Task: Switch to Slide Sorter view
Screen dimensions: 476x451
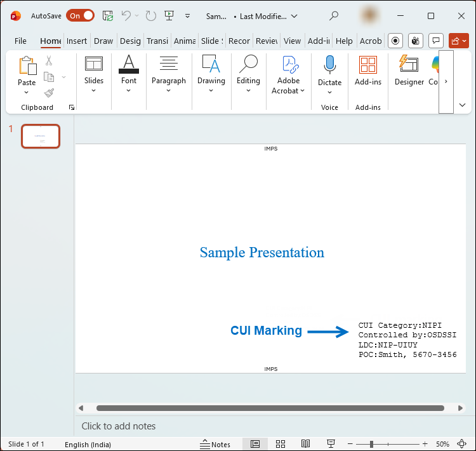Action: click(x=280, y=444)
